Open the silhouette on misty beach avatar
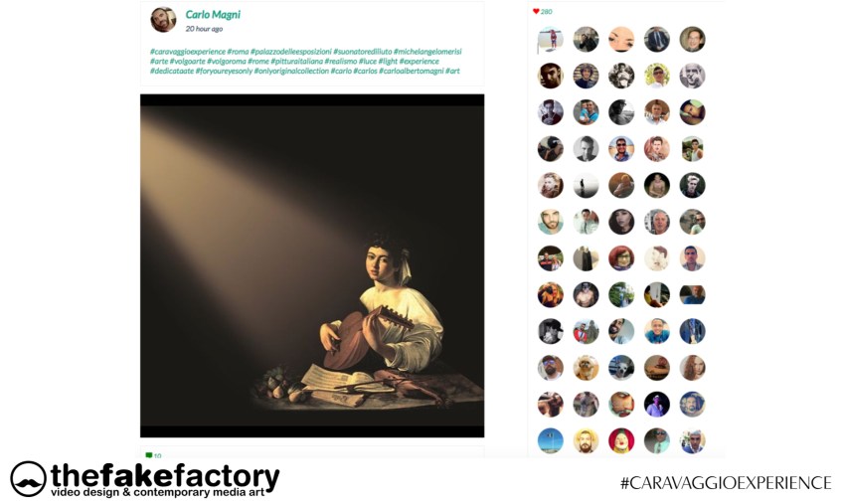Viewport: 843px width, 504px height. pos(586,186)
